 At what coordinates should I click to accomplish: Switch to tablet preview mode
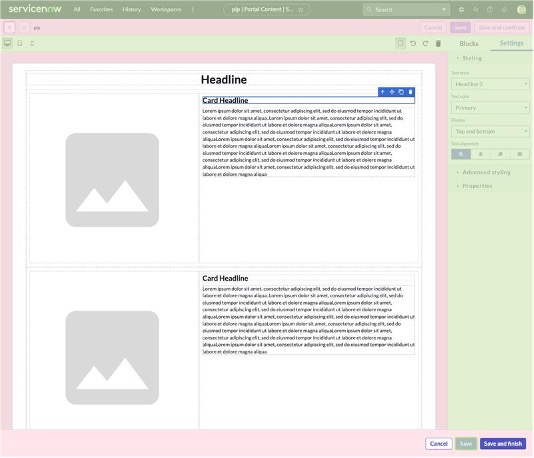20,43
